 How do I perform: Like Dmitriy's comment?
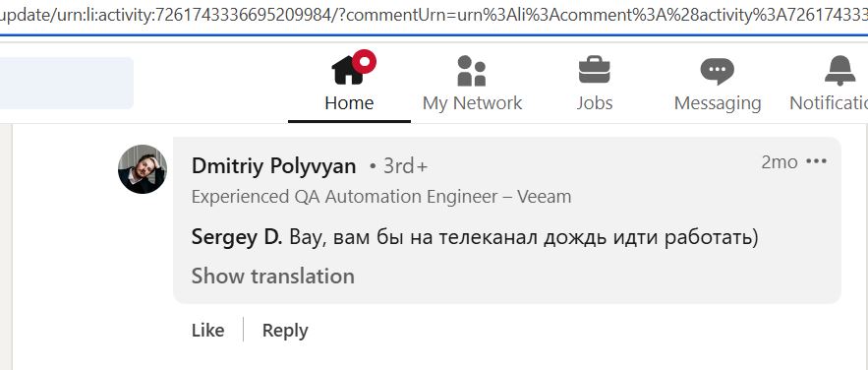(x=208, y=330)
